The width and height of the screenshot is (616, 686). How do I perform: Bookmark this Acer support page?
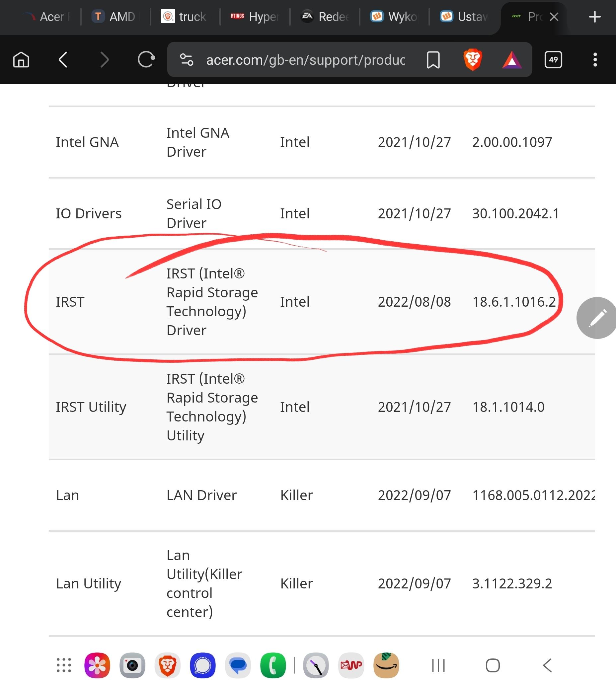pyautogui.click(x=433, y=60)
